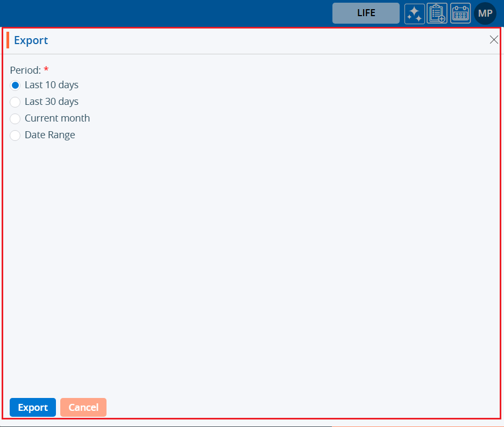Screen dimensions: 504x427
Task: Click the "Last 10 days" label text
Action: click(x=52, y=85)
